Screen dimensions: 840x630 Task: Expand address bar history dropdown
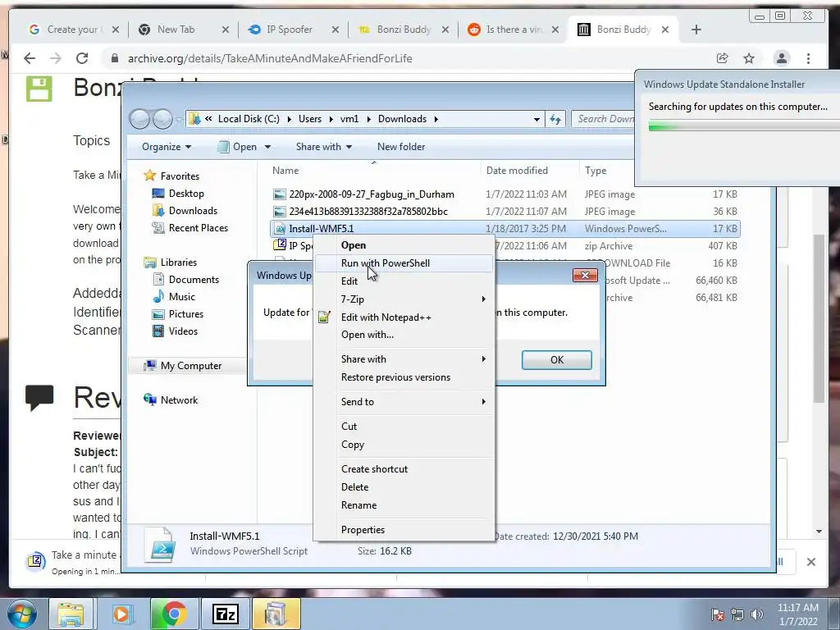click(536, 120)
